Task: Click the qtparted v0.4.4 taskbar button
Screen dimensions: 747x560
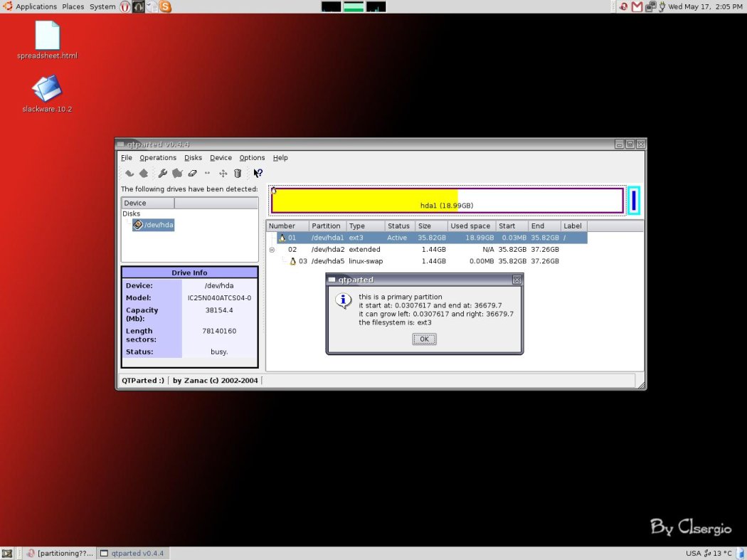Action: pos(133,554)
